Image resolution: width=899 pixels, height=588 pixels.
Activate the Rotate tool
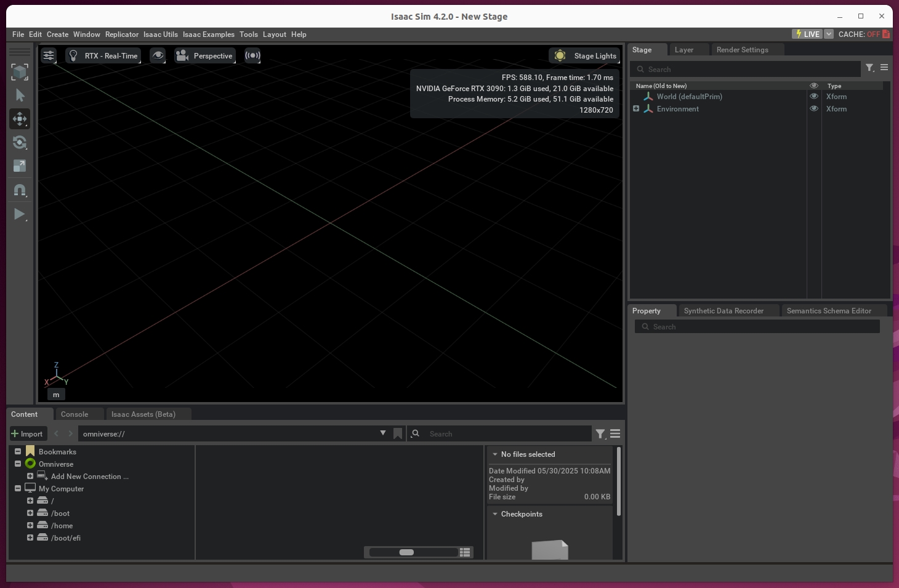[20, 142]
